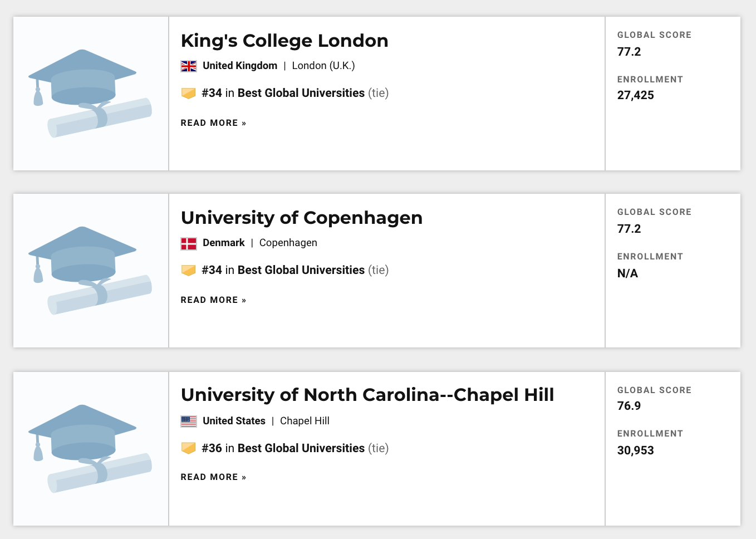
Task: Click the United States flag icon
Action: coord(189,422)
